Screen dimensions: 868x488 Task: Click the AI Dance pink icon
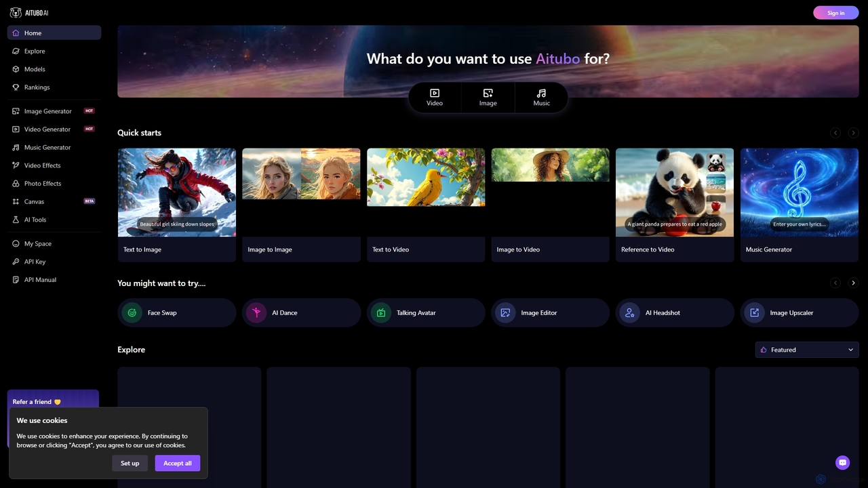256,312
